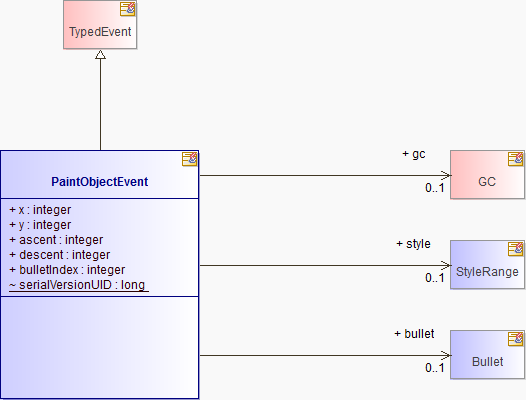Click the class icon on GC box

coord(516,159)
